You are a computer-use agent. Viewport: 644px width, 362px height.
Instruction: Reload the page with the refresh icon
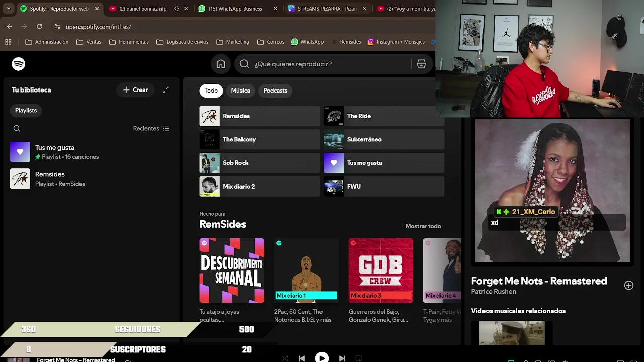39,26
